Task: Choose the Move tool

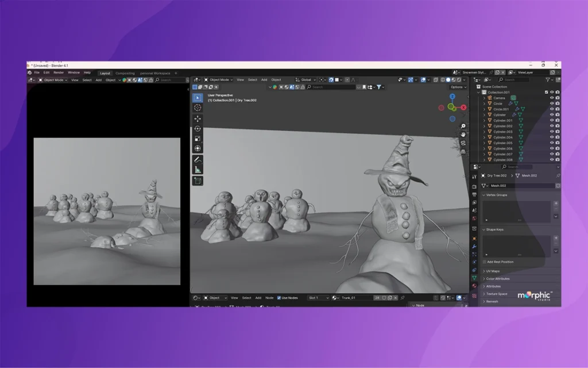Action: click(x=198, y=118)
